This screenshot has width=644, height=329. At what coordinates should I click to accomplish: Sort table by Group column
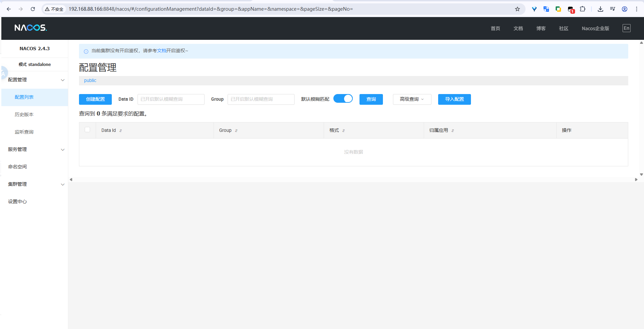[236, 131]
